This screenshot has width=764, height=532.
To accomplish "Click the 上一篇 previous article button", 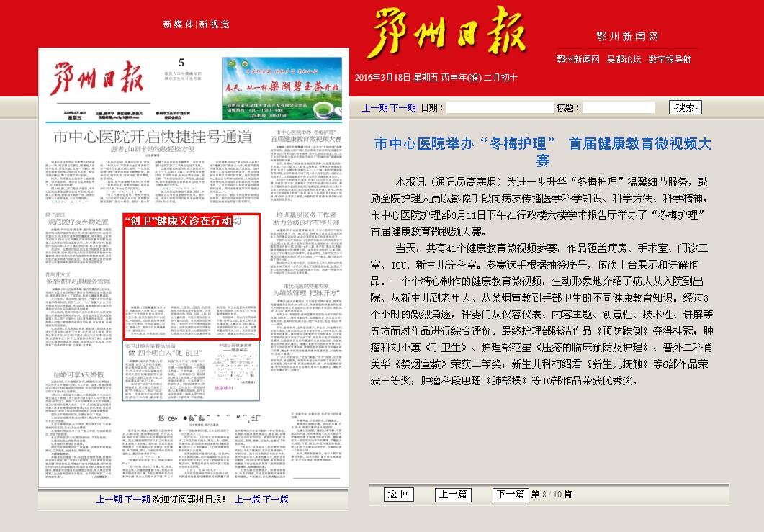I will click(x=453, y=495).
